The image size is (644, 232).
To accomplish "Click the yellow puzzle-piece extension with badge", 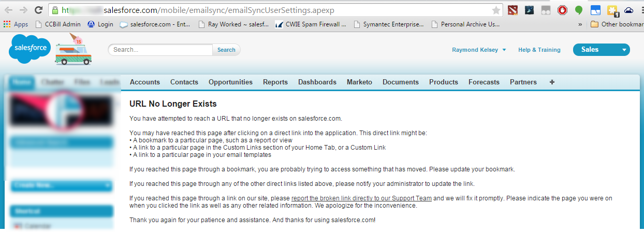I will point(612,10).
